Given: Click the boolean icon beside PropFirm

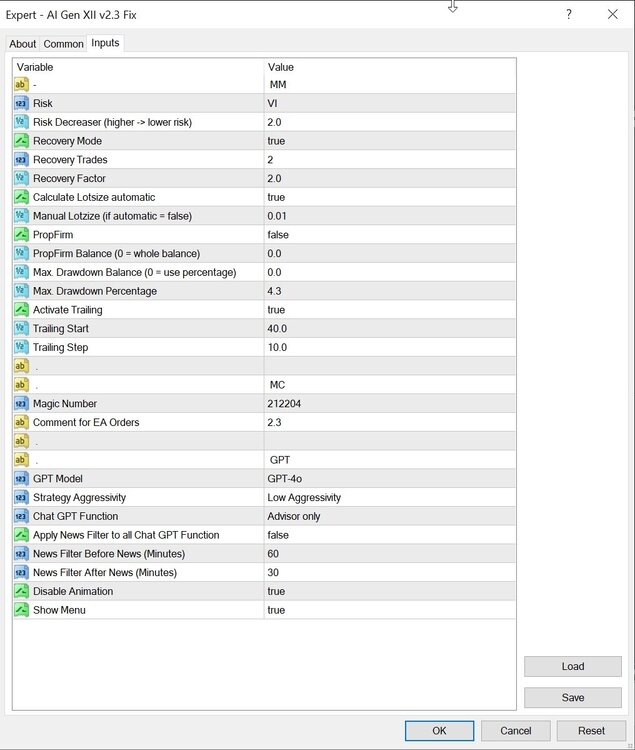Looking at the screenshot, I should coord(21,234).
